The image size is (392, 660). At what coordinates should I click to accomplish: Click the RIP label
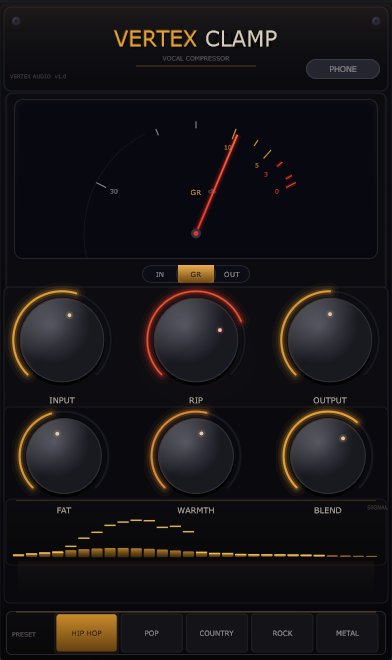pyautogui.click(x=196, y=400)
